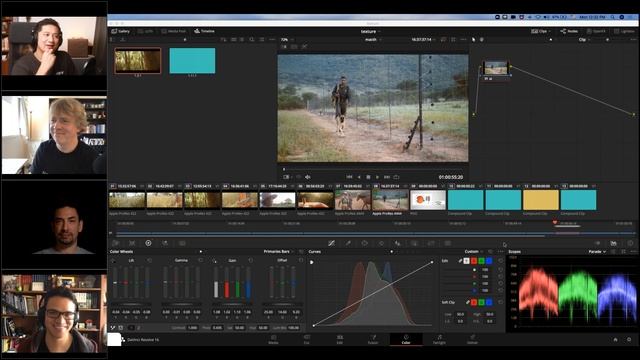Switch to the Cut page
Image resolution: width=640 pixels, height=360 pixels.
coord(307,339)
